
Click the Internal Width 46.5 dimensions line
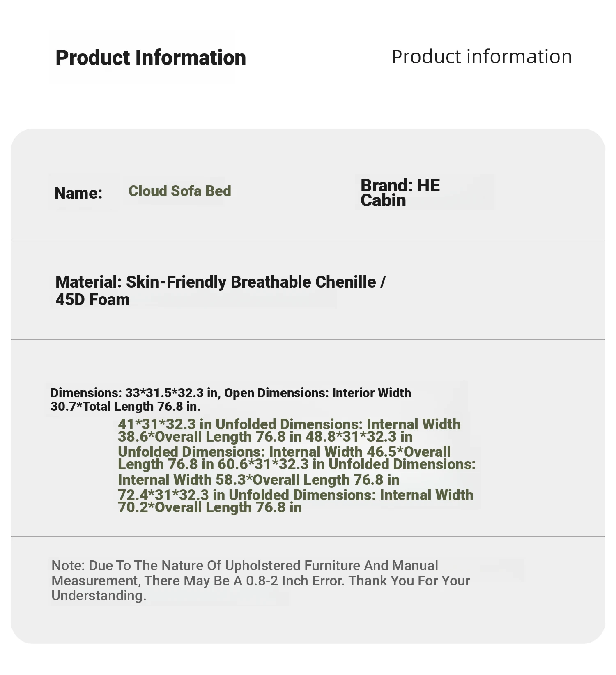pyautogui.click(x=284, y=452)
